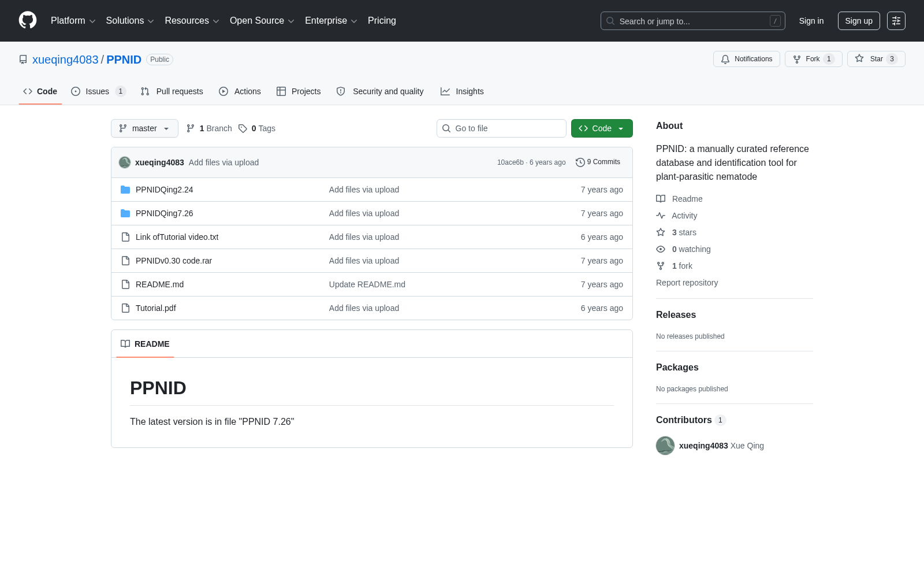This screenshot has height=578, width=924.
Task: Click the Pricing link
Action: click(x=382, y=21)
